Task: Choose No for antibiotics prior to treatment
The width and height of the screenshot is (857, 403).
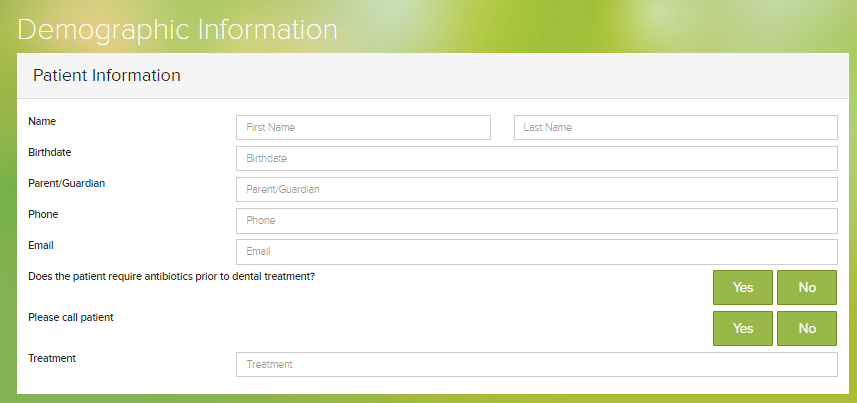Action: pyautogui.click(x=807, y=287)
